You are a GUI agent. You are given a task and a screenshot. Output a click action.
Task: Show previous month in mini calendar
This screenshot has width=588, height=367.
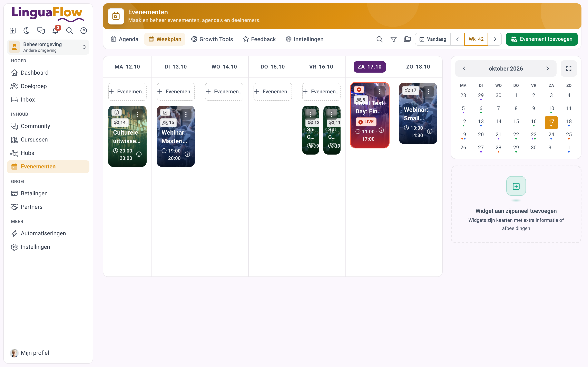point(464,69)
